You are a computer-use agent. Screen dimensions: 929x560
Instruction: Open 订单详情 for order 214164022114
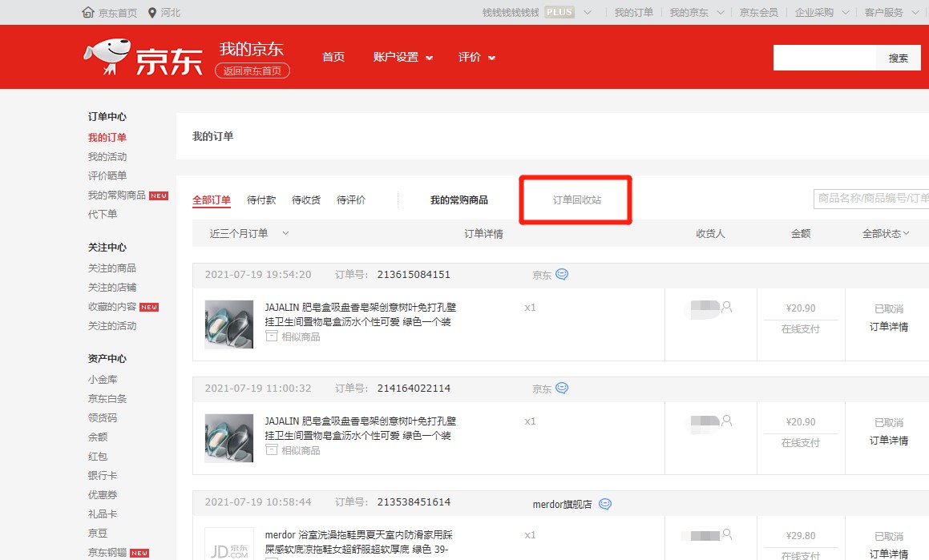(889, 441)
